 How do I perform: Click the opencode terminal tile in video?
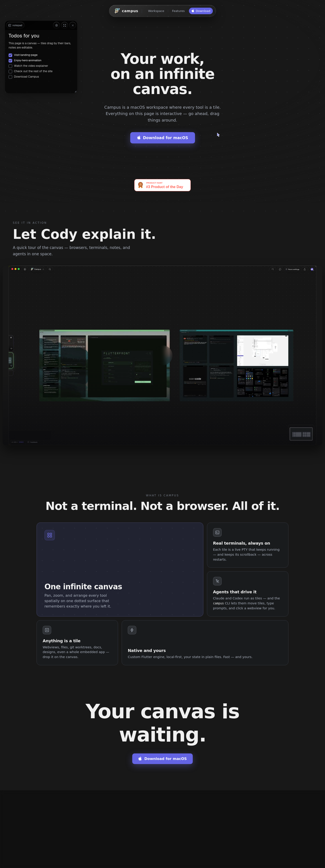(195, 381)
